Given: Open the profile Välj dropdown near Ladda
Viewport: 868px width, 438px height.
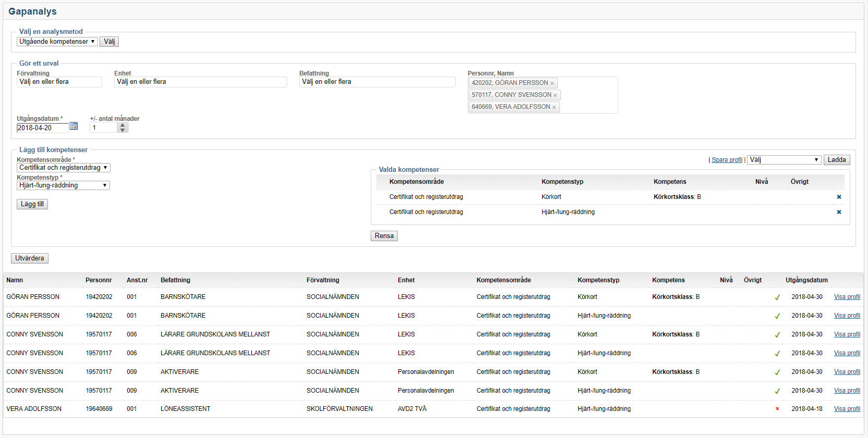Looking at the screenshot, I should (784, 160).
